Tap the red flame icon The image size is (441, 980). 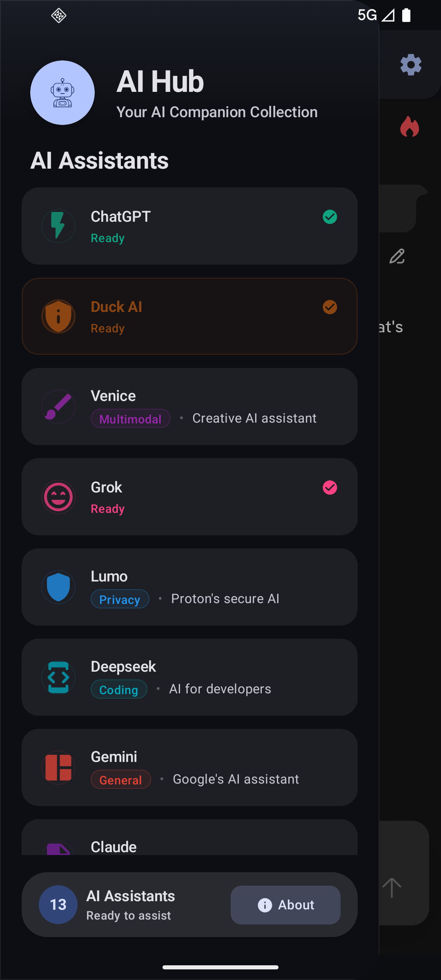[x=410, y=127]
